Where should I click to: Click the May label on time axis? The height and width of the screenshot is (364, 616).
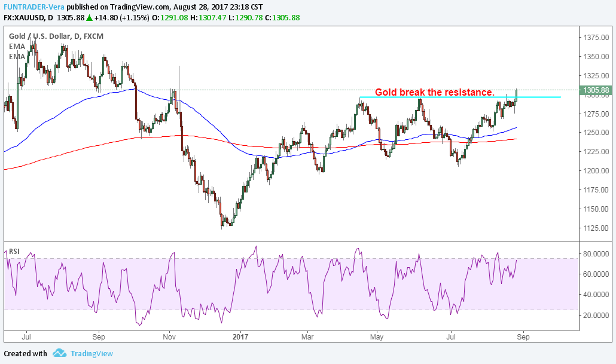tap(377, 337)
